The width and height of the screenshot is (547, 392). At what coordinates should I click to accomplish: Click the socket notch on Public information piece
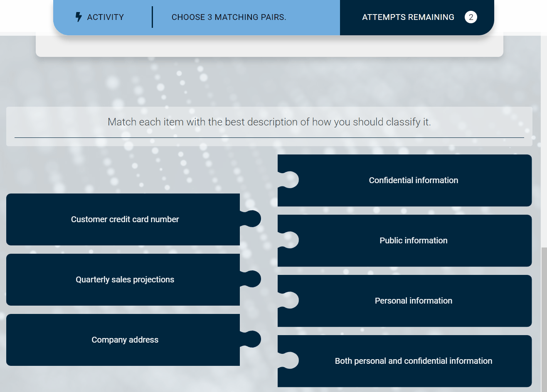tap(289, 240)
